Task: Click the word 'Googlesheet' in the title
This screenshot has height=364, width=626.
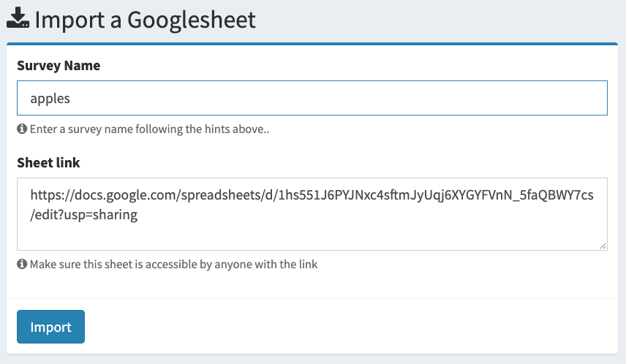Action: 192,19
